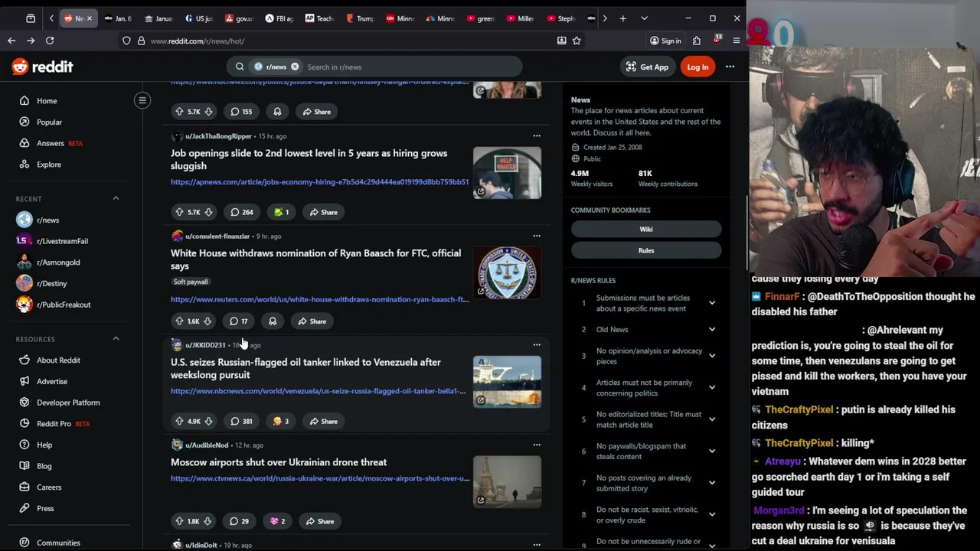Open 29 comments on Moscow airports post
The height and width of the screenshot is (551, 980).
point(240,521)
